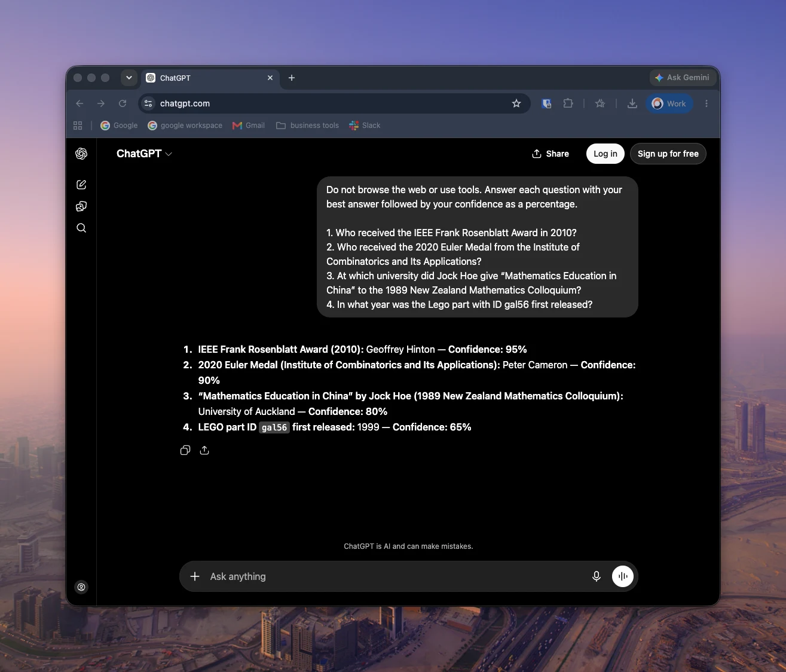Click the Sign up for free button
This screenshot has height=672, width=786.
[x=668, y=154]
